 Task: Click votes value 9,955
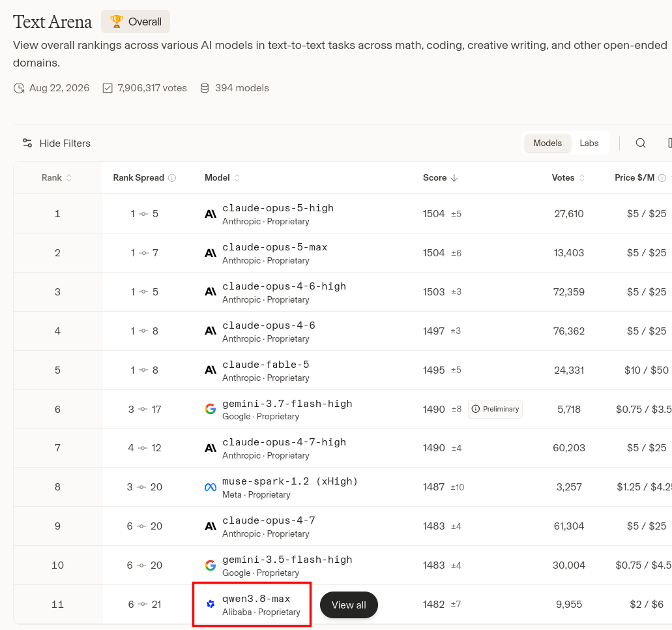pos(569,605)
